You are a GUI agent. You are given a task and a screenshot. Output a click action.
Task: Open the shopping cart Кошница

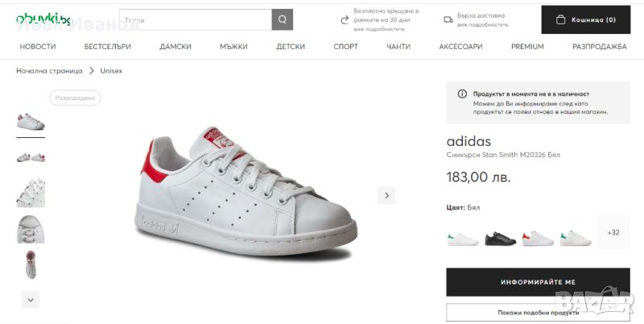click(x=585, y=20)
